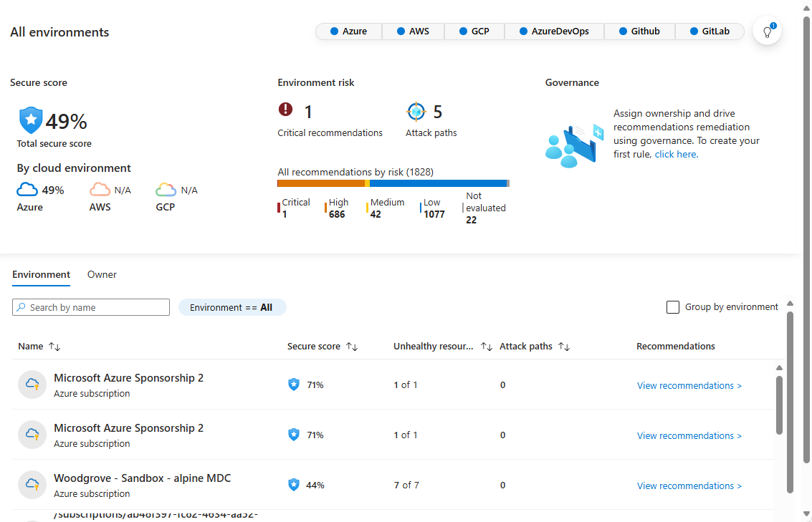Click the magnifier icon in the search box
Viewport: 812px width, 522px height.
22,307
